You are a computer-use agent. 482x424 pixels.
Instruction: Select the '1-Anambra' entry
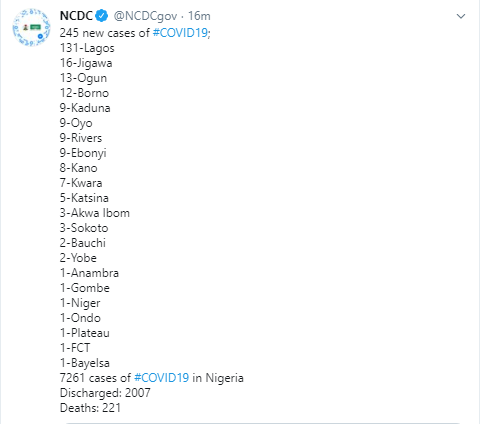[x=89, y=273]
